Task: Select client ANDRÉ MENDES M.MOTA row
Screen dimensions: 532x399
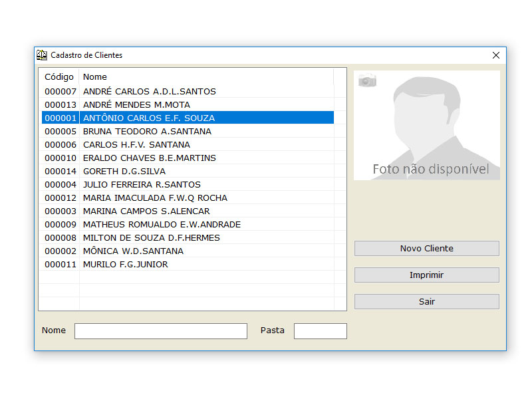Action: click(136, 104)
